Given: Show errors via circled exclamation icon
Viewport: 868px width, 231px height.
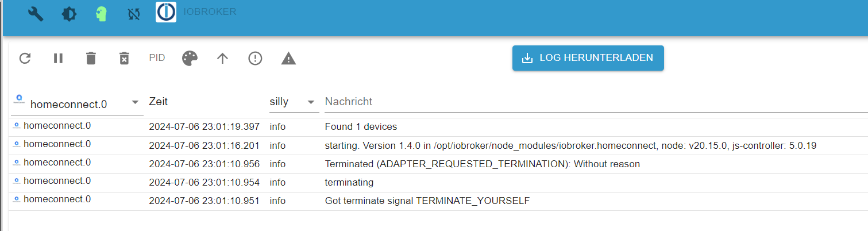Looking at the screenshot, I should point(255,58).
